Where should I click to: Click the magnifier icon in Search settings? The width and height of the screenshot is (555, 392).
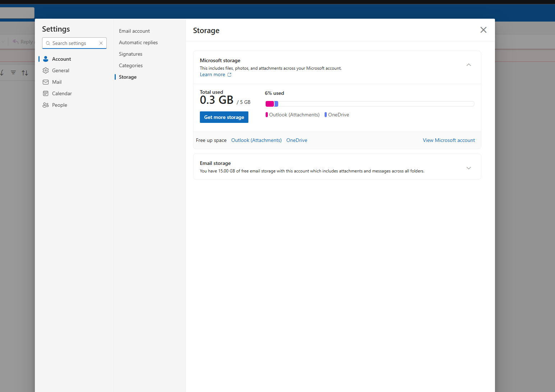(x=48, y=43)
